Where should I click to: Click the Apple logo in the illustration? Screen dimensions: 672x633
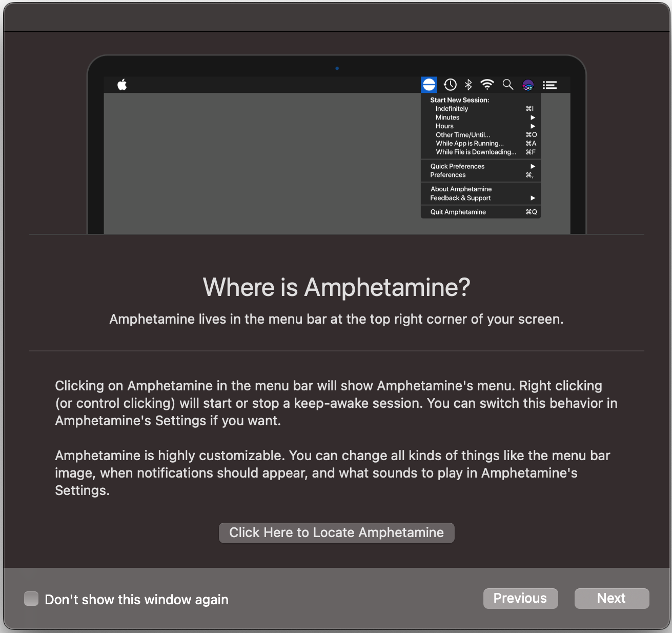coord(122,85)
